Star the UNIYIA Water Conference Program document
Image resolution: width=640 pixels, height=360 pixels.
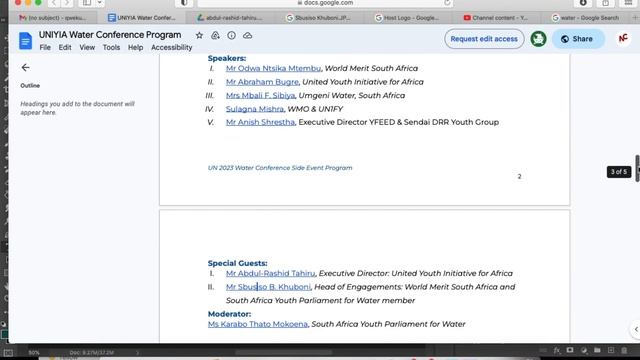(199, 36)
